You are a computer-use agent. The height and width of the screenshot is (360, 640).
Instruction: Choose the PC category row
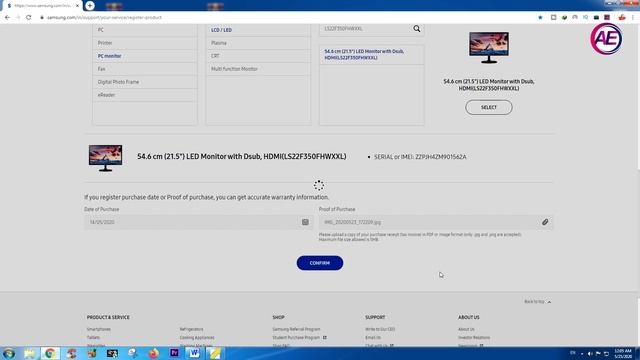coord(144,30)
